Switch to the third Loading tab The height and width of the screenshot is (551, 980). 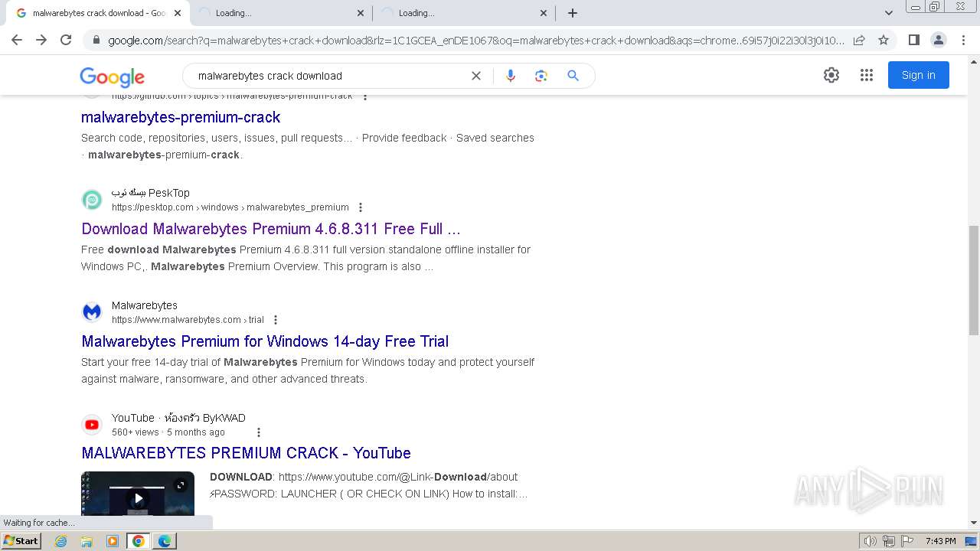tap(463, 13)
